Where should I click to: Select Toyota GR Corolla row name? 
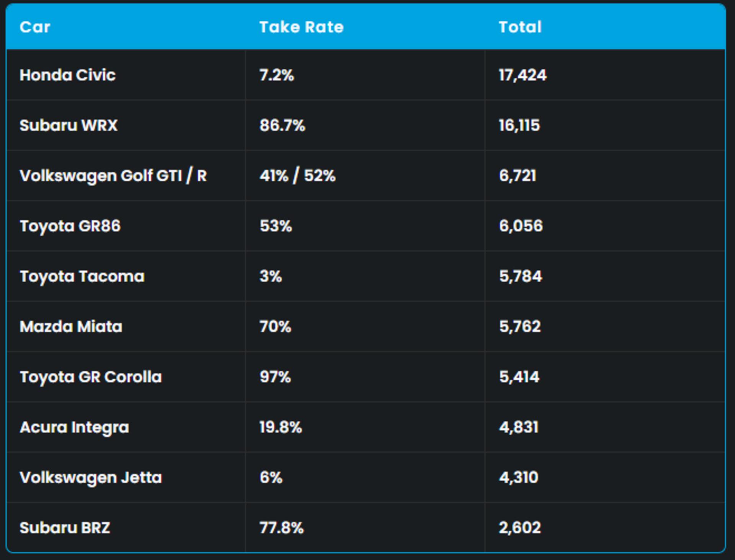pyautogui.click(x=91, y=377)
